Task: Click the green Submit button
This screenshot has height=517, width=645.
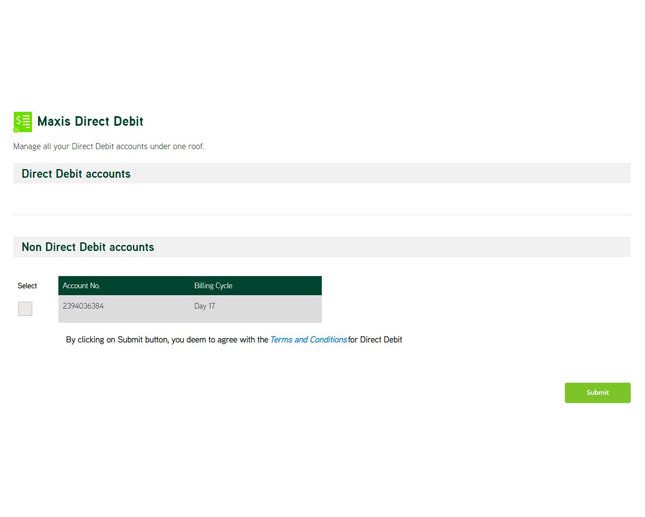Action: [x=597, y=393]
